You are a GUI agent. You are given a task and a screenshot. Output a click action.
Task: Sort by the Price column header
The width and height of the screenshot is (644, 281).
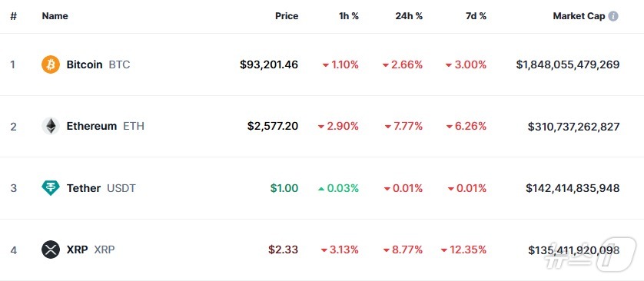click(287, 16)
